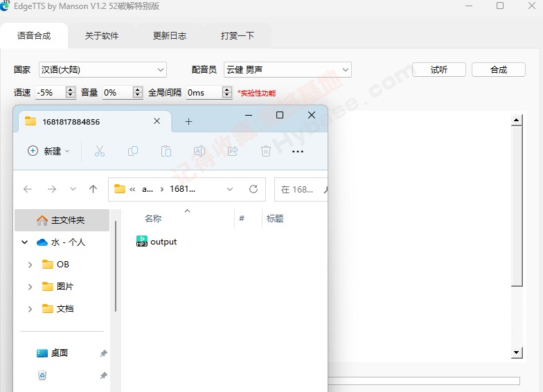
Task: Click the 合成 synthesize button
Action: pyautogui.click(x=499, y=69)
